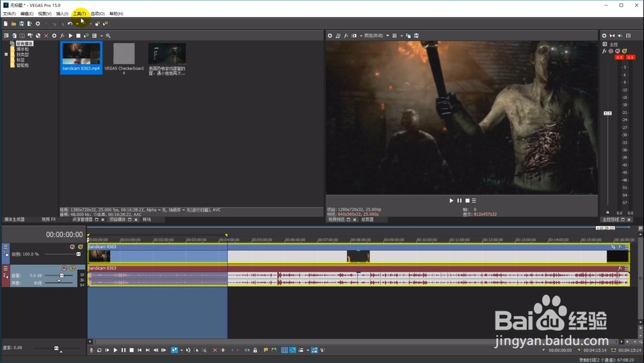This screenshot has height=363, width=644.
Task: Open the 视图(V) menu
Action: pyautogui.click(x=44, y=14)
